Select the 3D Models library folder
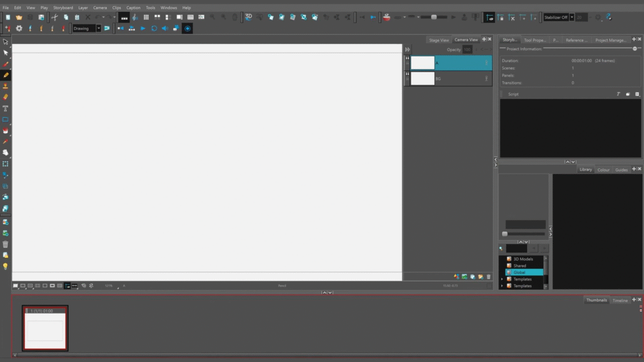This screenshot has height=362, width=644. (523, 259)
